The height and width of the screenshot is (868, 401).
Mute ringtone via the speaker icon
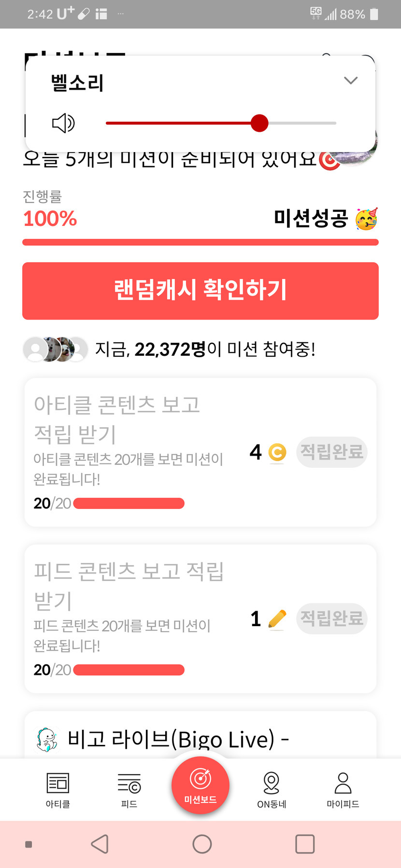pyautogui.click(x=63, y=124)
